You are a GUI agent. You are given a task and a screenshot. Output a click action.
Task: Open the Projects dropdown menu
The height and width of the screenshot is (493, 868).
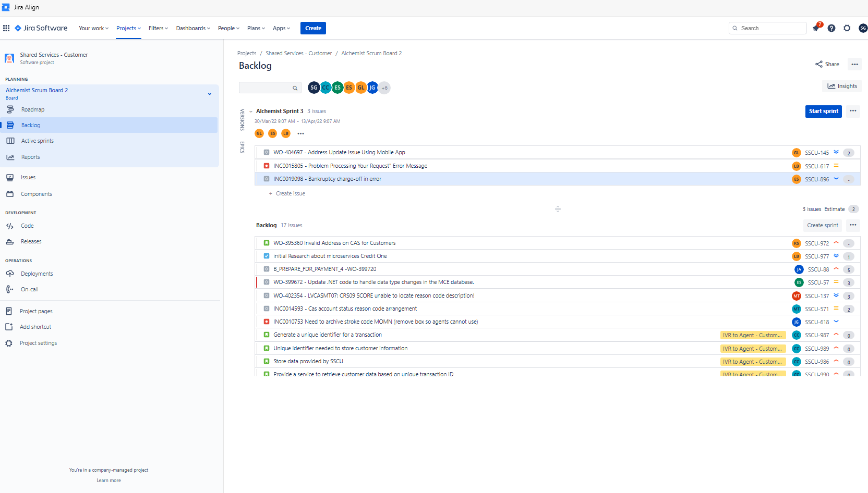(128, 28)
